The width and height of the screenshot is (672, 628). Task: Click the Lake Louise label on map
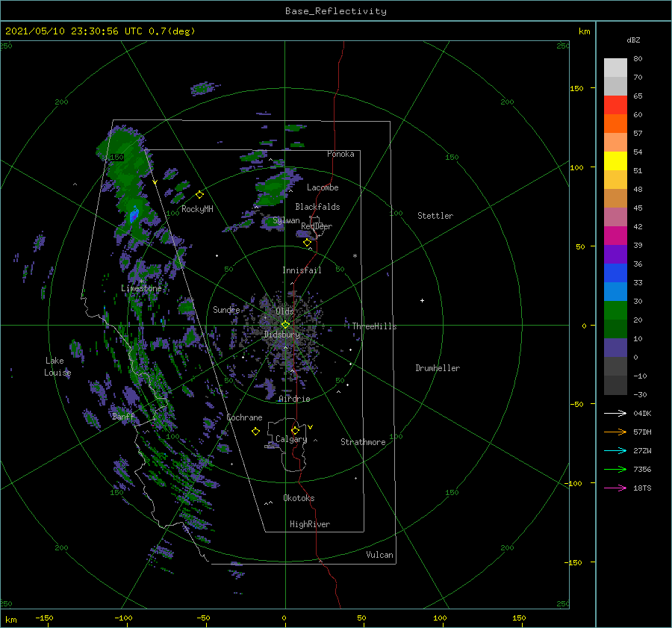coord(57,367)
